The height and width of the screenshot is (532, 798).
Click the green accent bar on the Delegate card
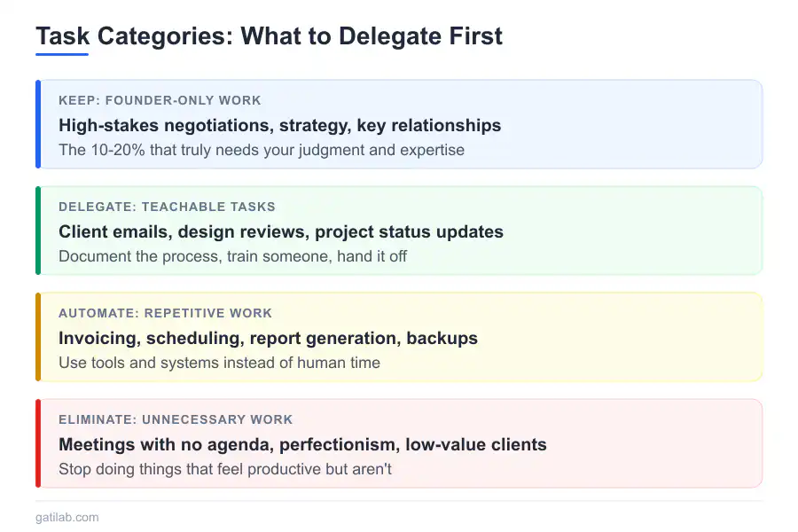38,231
